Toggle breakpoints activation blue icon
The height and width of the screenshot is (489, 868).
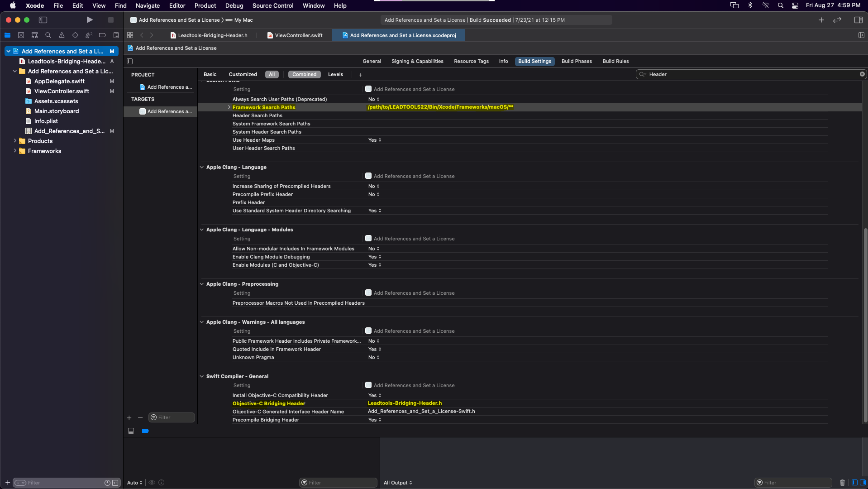[145, 431]
